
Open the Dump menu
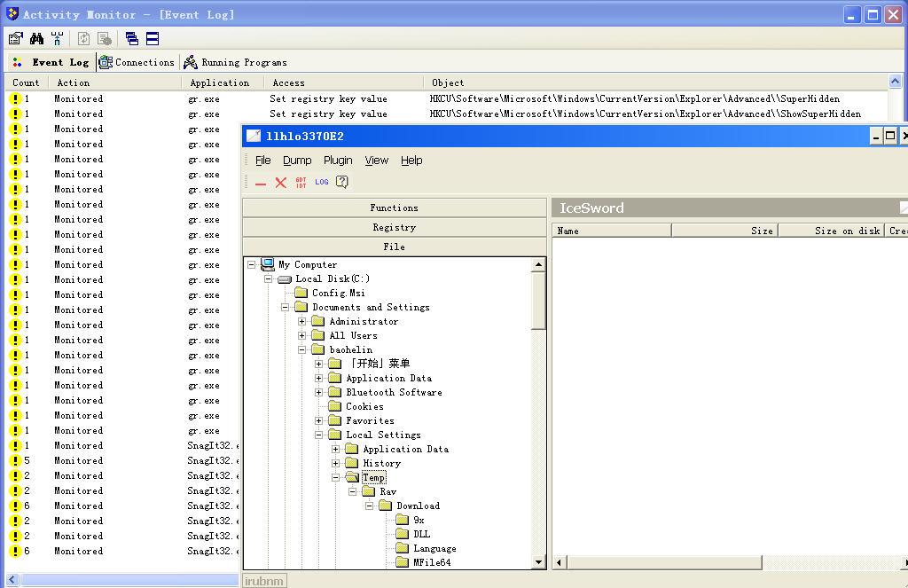pyautogui.click(x=297, y=161)
